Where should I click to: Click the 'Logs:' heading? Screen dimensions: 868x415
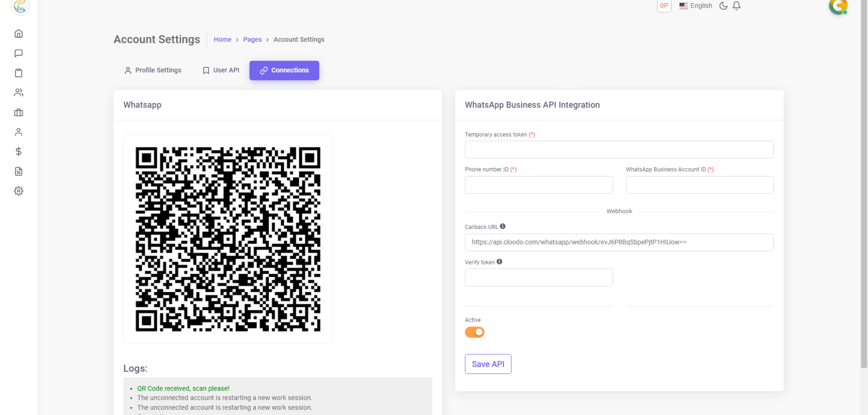pos(136,368)
